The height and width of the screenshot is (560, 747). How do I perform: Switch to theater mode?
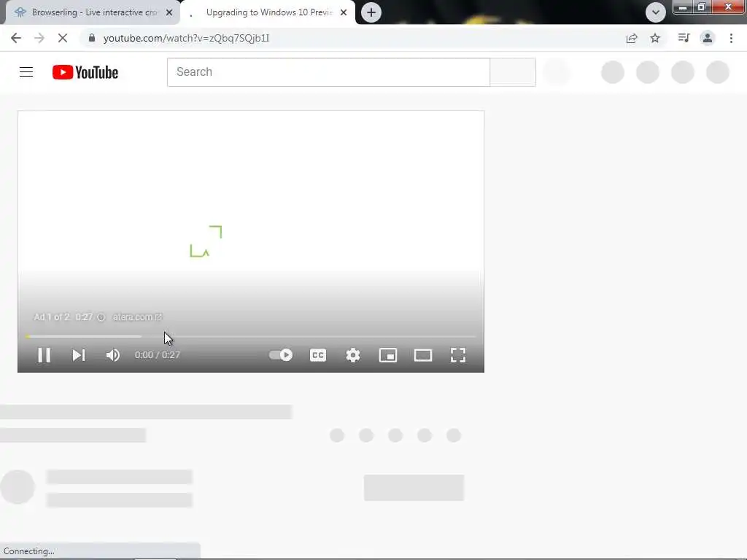423,355
